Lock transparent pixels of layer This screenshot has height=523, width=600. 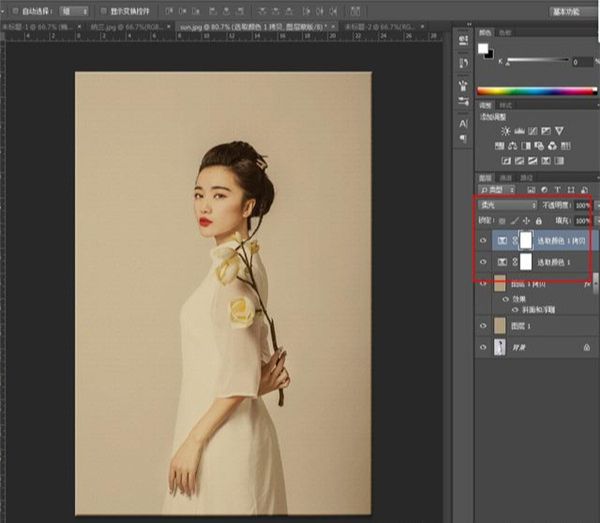[502, 221]
